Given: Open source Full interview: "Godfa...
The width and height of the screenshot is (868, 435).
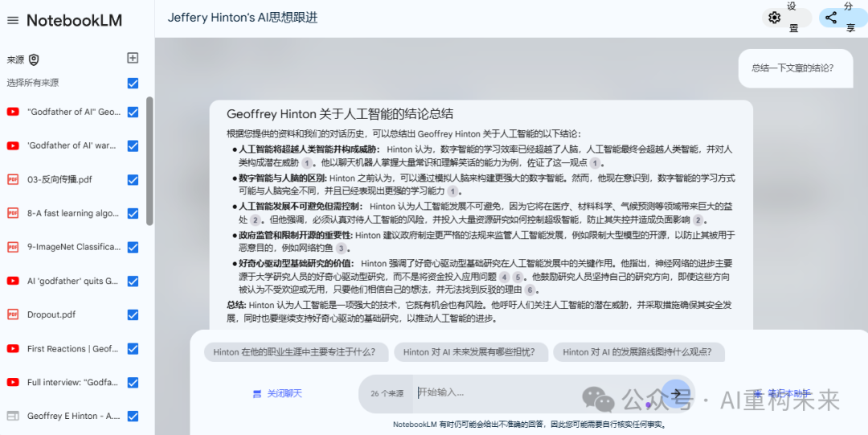Looking at the screenshot, I should 74,383.
